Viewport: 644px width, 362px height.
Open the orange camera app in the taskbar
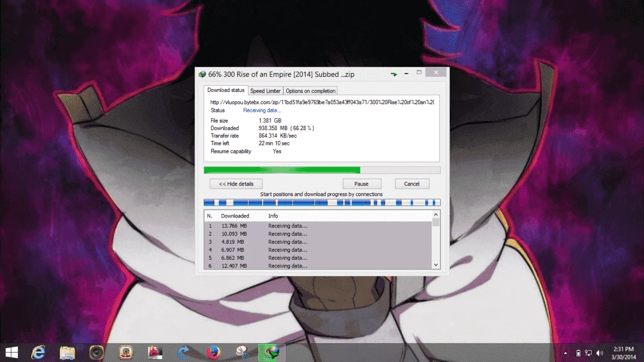(126, 352)
